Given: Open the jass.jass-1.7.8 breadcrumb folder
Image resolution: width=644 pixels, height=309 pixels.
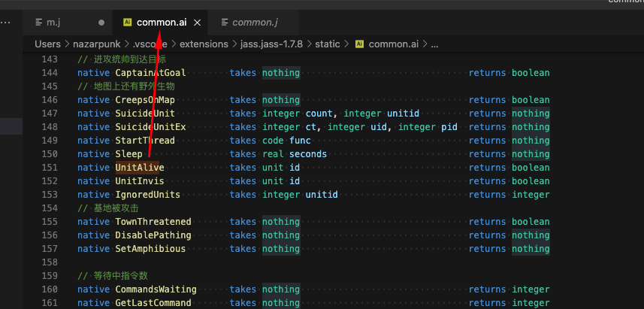Looking at the screenshot, I should (x=271, y=44).
